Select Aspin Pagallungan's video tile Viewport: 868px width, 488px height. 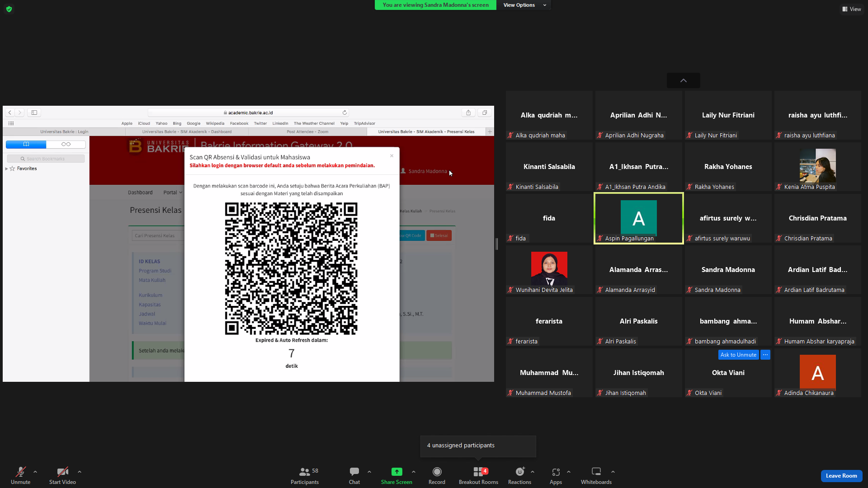(x=638, y=218)
